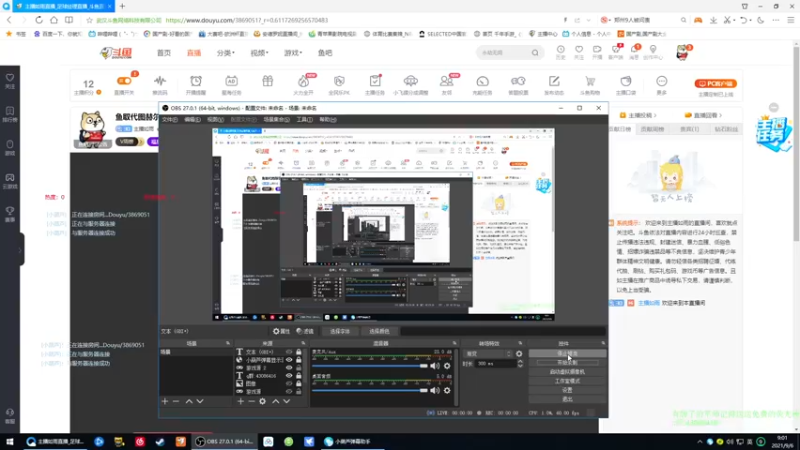Toggle Douyu 直播开关 live switch
This screenshot has width=800, height=450.
click(124, 81)
